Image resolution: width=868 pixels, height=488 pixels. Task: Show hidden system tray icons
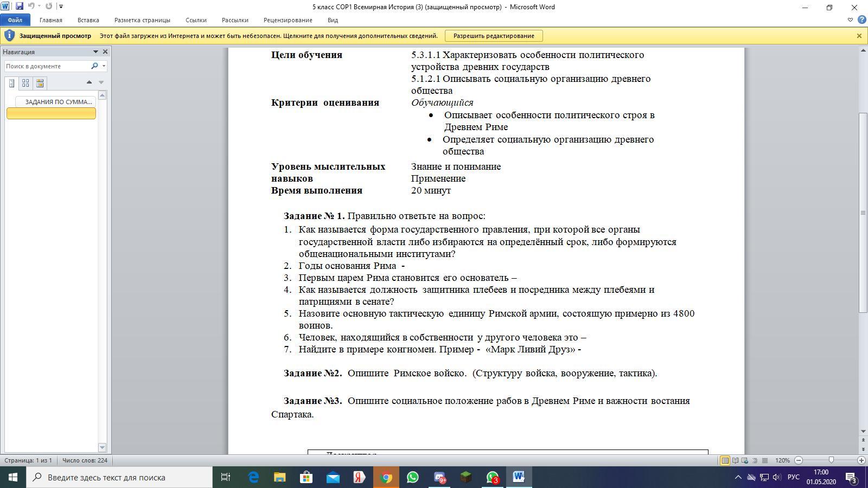(x=738, y=477)
